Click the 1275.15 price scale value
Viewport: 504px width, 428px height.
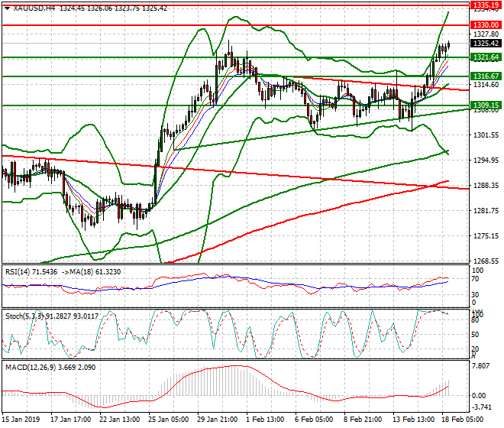486,236
